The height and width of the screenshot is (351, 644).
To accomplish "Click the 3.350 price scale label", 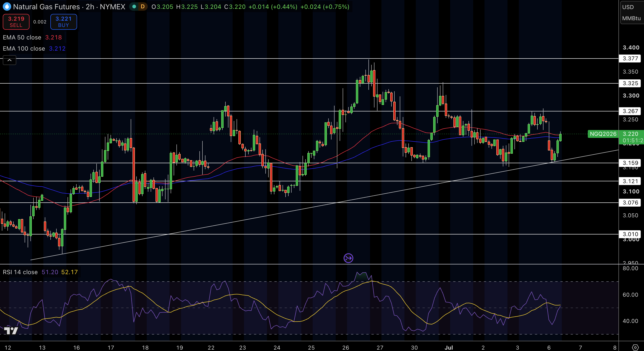I will 630,72.
